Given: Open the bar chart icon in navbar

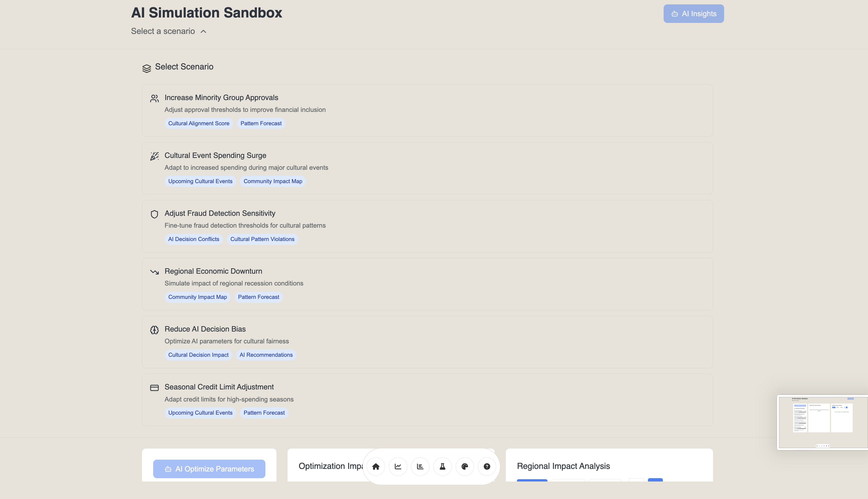Looking at the screenshot, I should pyautogui.click(x=420, y=466).
